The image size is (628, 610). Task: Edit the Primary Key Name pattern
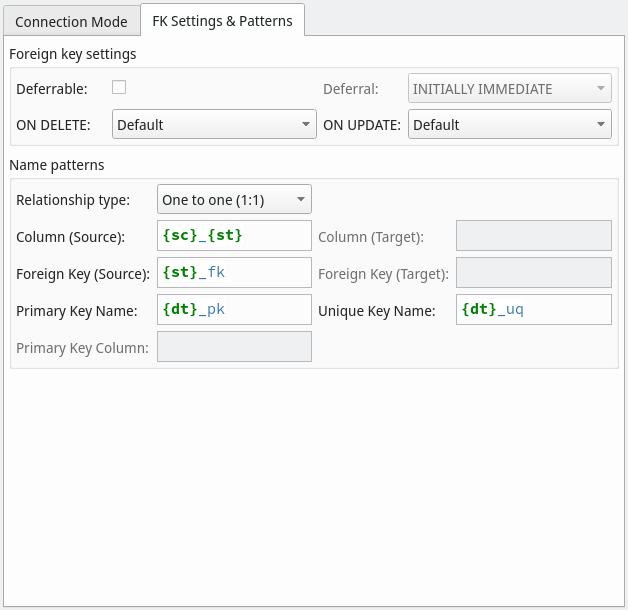click(x=234, y=310)
